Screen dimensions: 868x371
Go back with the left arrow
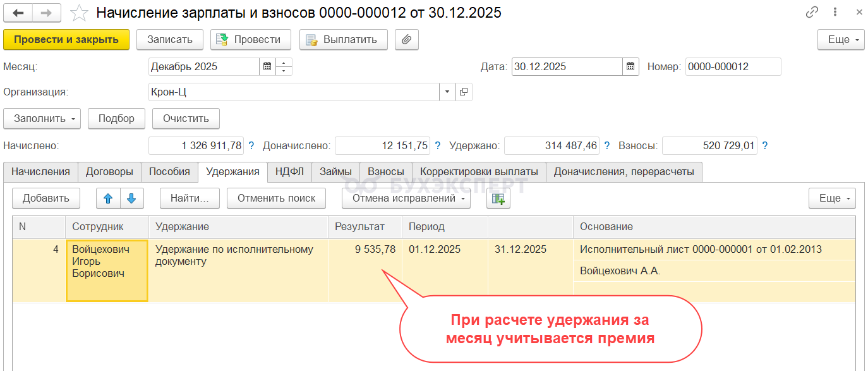[x=18, y=13]
